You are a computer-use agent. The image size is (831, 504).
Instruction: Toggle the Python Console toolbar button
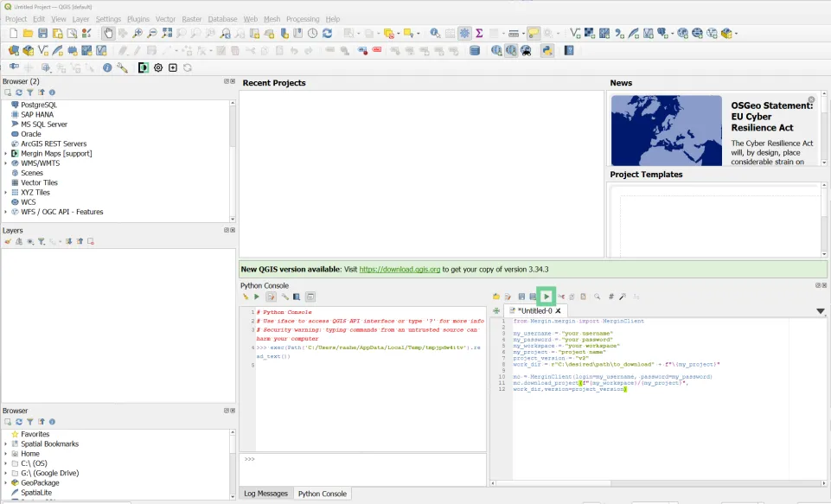tap(547, 51)
